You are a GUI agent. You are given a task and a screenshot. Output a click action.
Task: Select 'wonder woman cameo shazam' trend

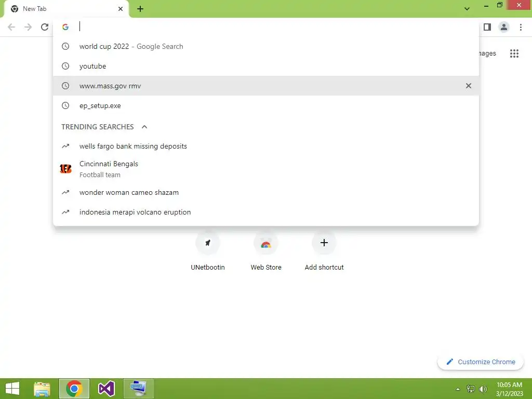266,192
